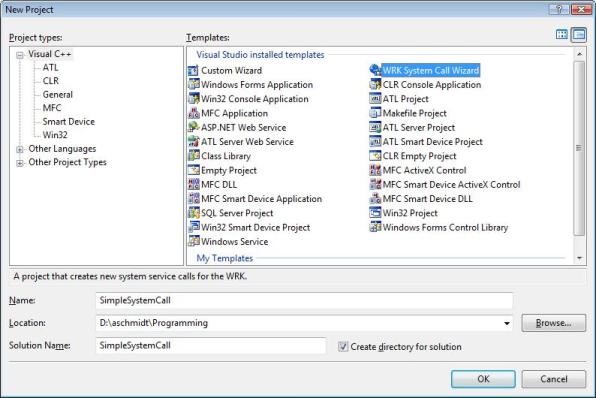Choose the MFC Application icon
This screenshot has height=398, width=596.
pyautogui.click(x=193, y=113)
